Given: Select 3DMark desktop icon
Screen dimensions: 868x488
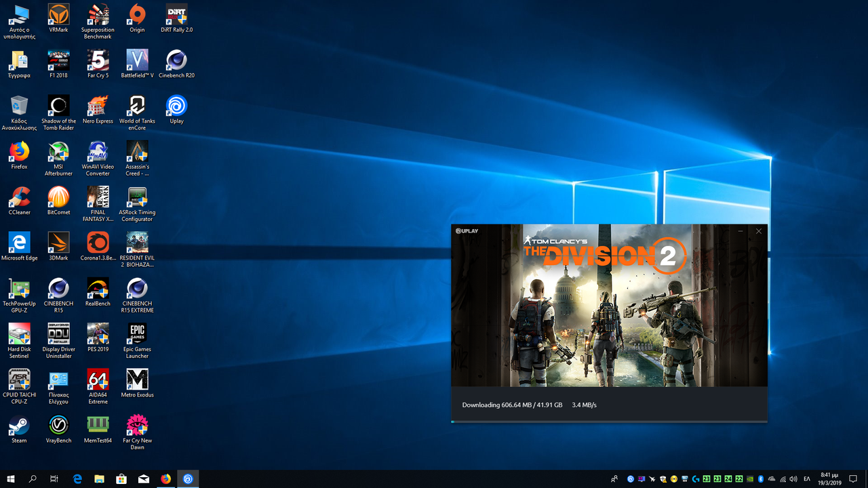Looking at the screenshot, I should tap(58, 247).
